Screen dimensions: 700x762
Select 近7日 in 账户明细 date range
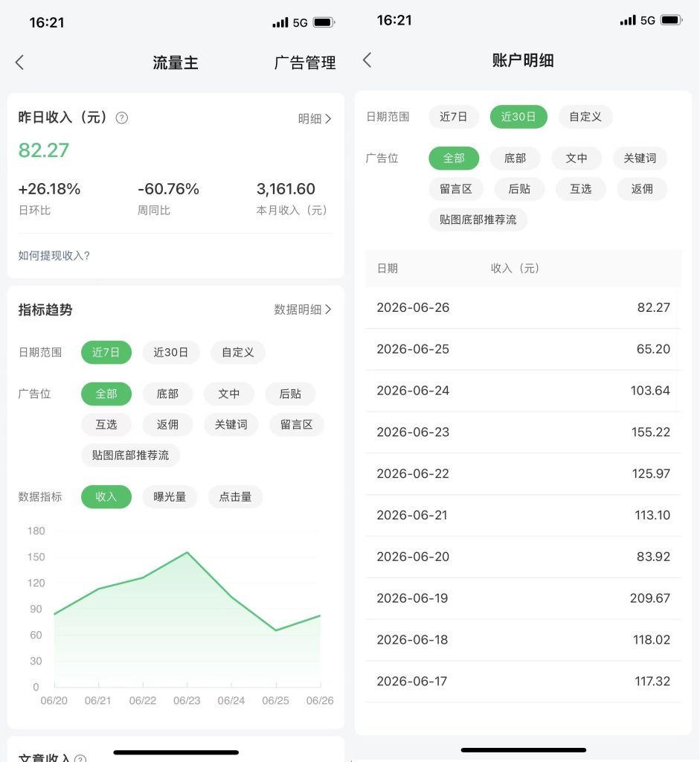[x=453, y=117]
